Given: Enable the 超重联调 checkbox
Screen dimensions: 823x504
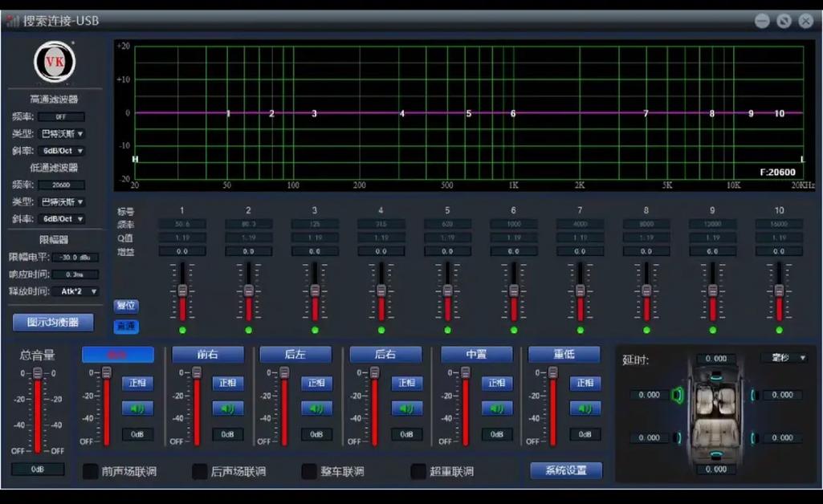Looking at the screenshot, I should click(x=418, y=471).
